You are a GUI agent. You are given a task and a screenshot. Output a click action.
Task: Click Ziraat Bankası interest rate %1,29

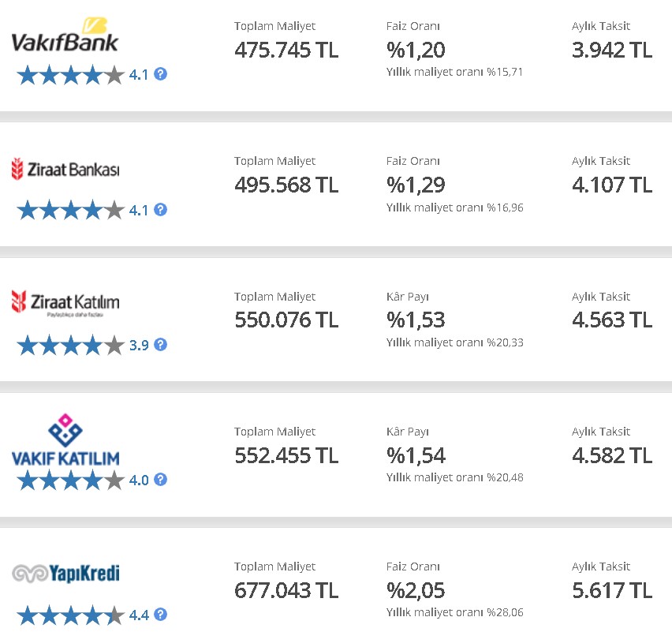[x=416, y=185]
